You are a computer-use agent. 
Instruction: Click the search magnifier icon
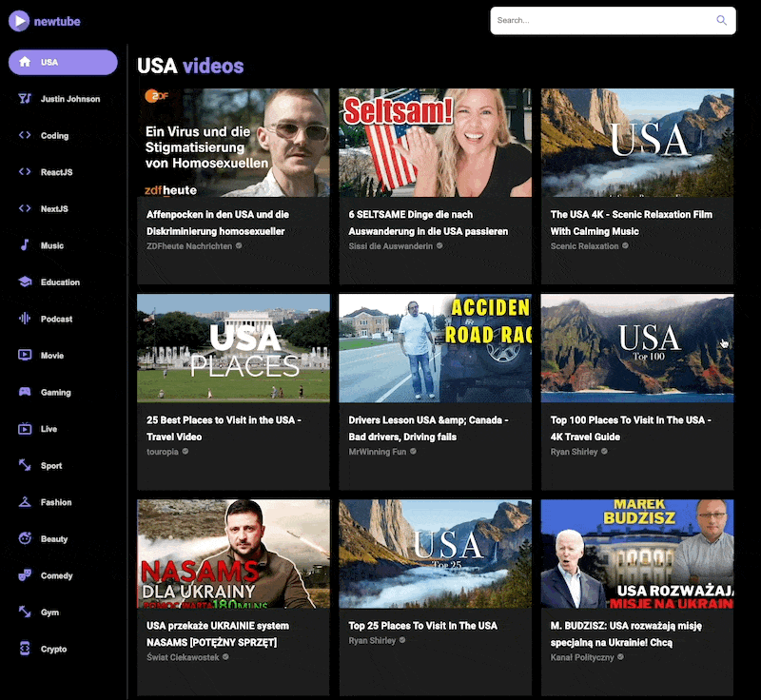[721, 20]
